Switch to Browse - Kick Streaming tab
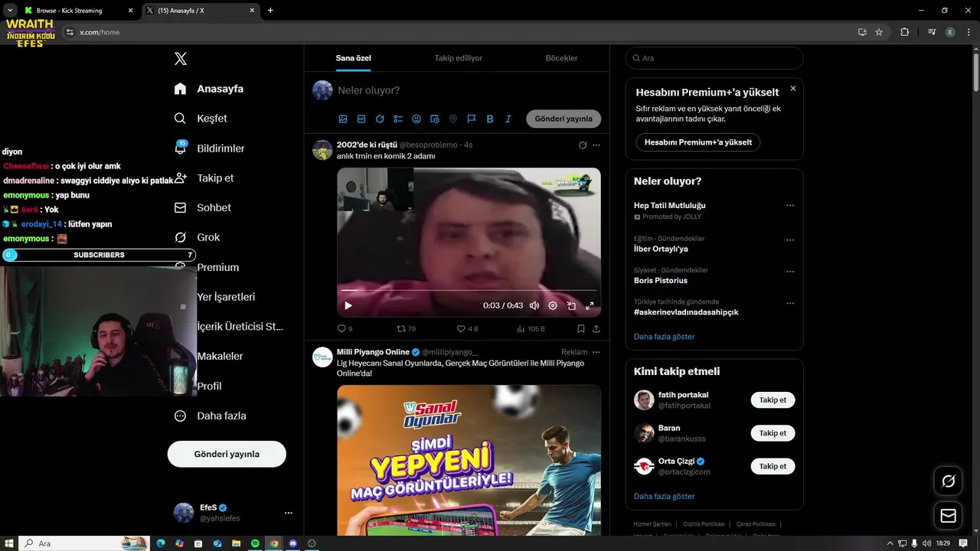The image size is (980, 551). click(x=78, y=11)
